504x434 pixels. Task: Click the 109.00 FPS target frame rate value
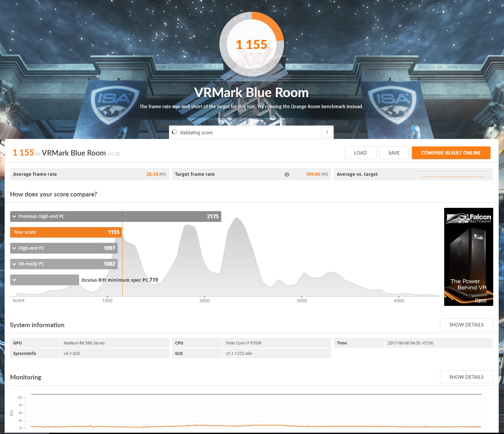click(x=317, y=174)
